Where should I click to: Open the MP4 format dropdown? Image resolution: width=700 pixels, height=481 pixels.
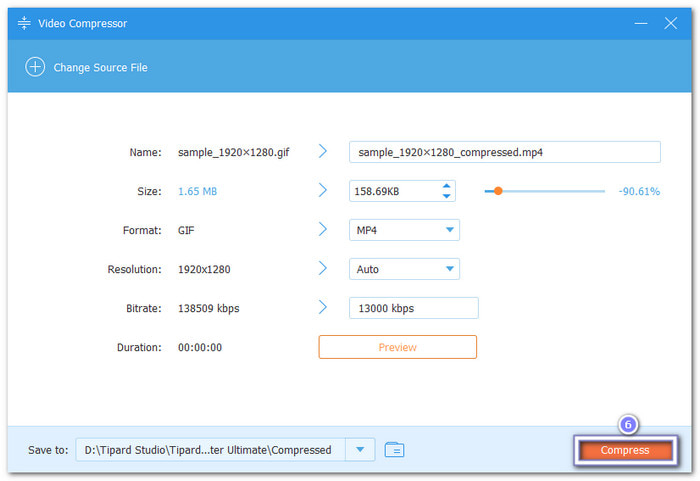[x=404, y=230]
